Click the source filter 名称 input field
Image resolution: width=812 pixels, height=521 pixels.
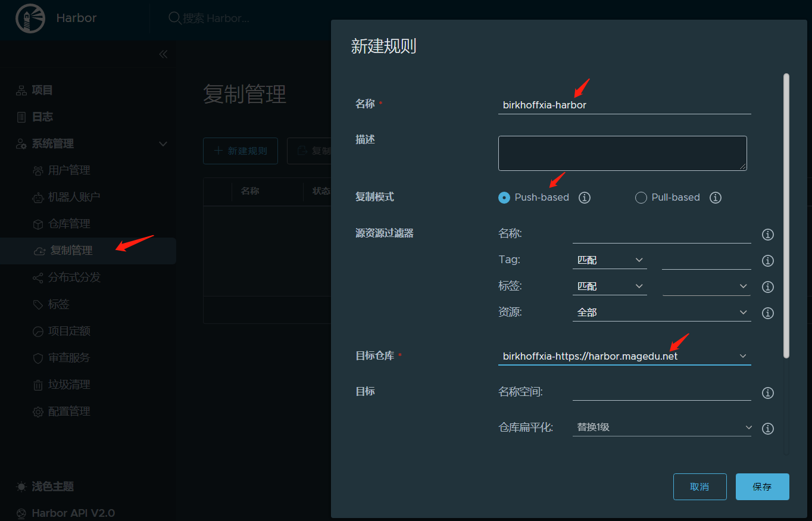(x=662, y=234)
